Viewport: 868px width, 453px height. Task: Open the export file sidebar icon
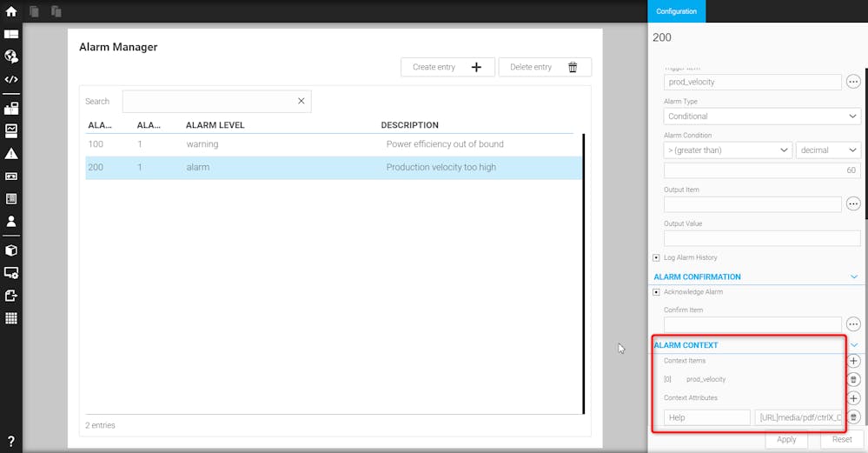click(11, 295)
